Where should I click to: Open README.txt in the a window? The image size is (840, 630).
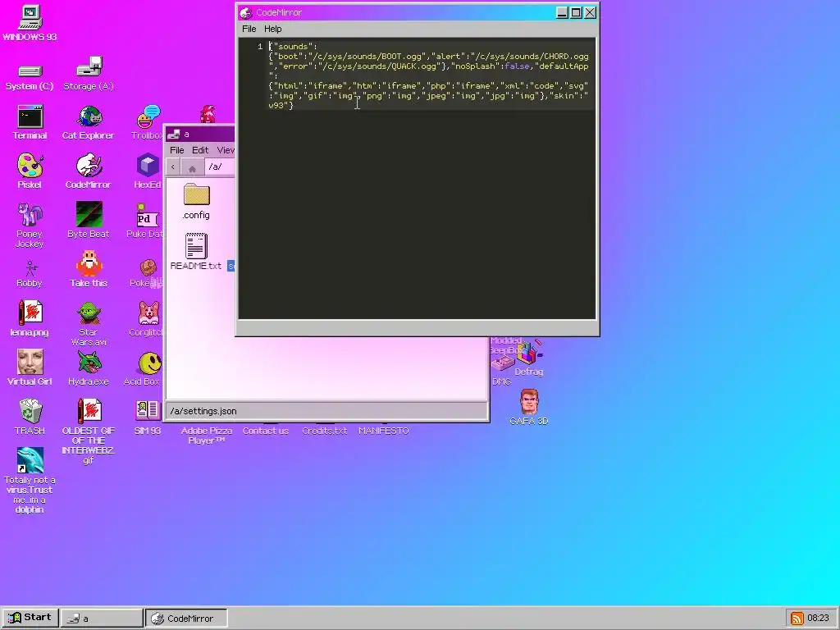click(x=196, y=252)
